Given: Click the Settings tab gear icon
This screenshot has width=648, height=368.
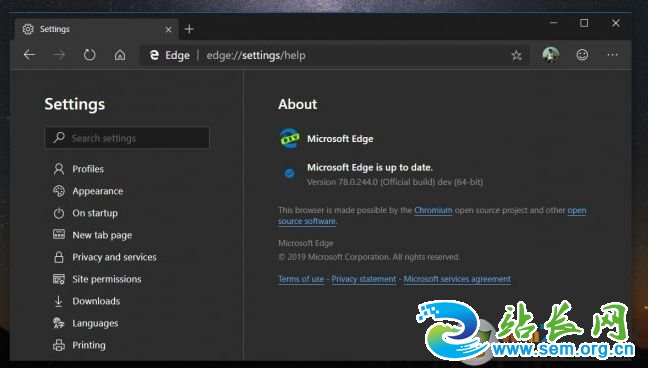Looking at the screenshot, I should point(28,29).
